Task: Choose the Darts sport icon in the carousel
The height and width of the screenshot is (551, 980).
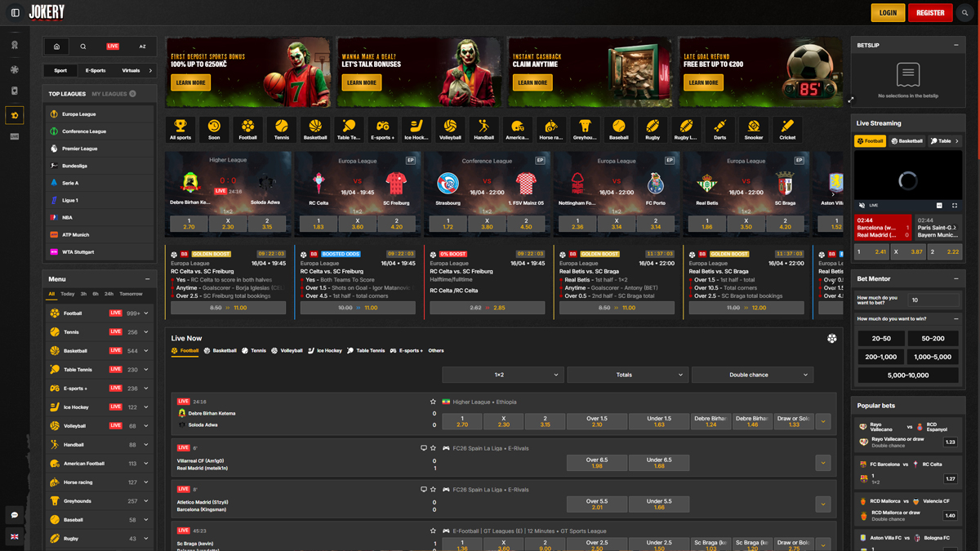Action: (x=719, y=129)
